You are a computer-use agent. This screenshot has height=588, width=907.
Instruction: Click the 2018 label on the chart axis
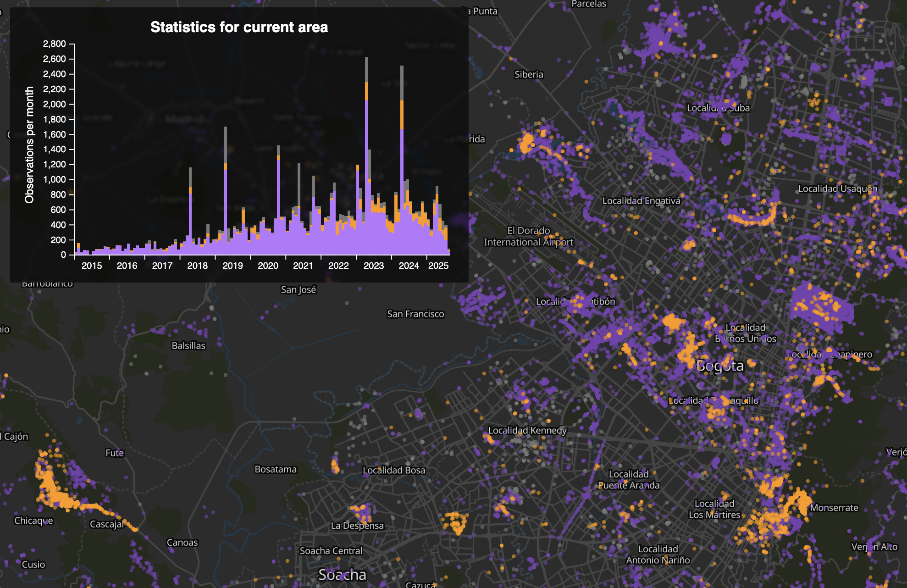click(x=198, y=266)
